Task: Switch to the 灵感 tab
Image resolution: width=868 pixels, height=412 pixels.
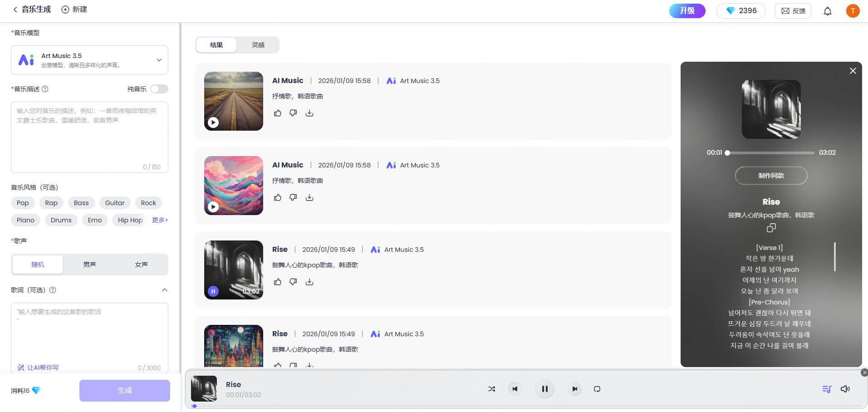Action: [258, 45]
